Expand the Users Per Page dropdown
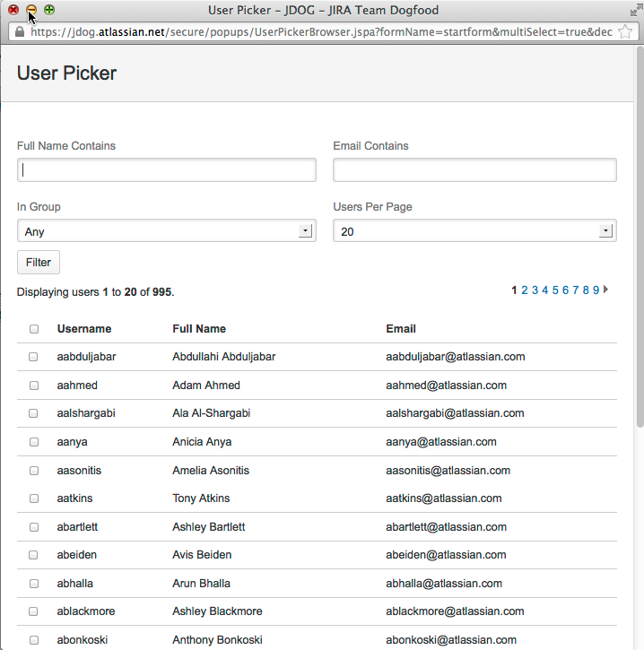Viewport: 644px width, 650px height. tap(474, 231)
